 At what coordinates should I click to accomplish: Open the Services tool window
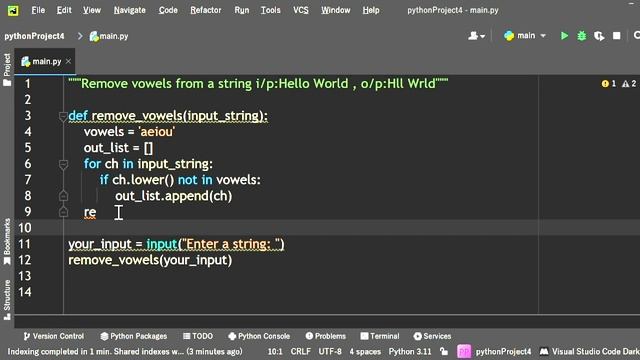coord(432,336)
